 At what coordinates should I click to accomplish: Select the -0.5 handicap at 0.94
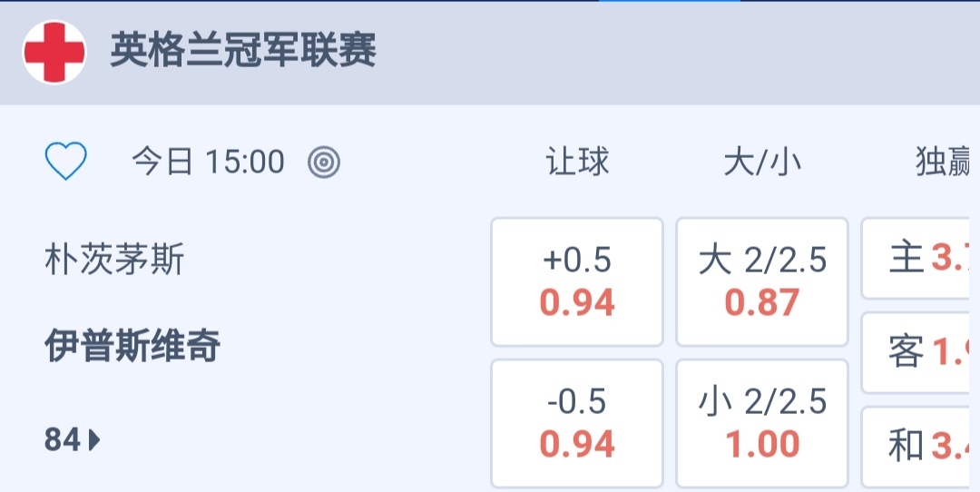point(577,423)
